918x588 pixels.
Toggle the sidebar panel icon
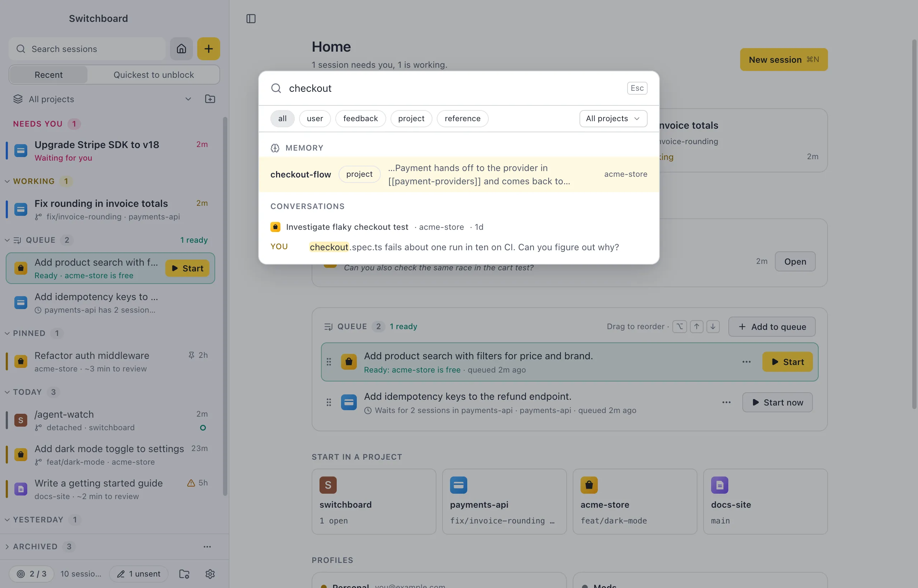[x=251, y=18]
